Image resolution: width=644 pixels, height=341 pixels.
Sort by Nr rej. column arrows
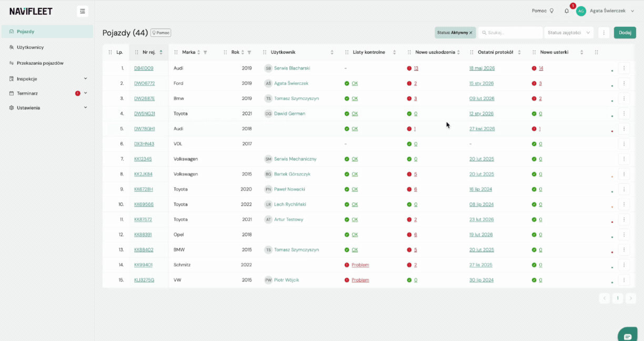tap(161, 52)
